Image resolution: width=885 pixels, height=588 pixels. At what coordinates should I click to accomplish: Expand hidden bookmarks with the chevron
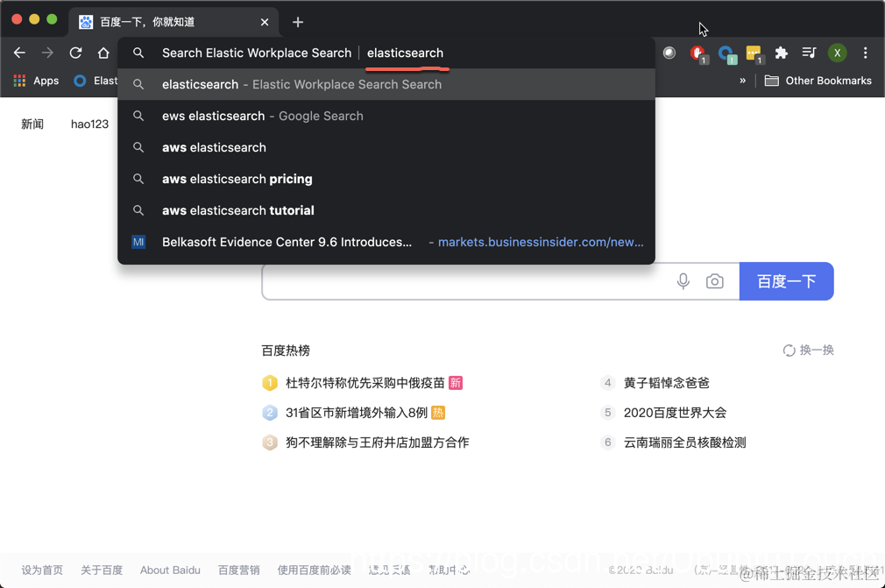[743, 81]
